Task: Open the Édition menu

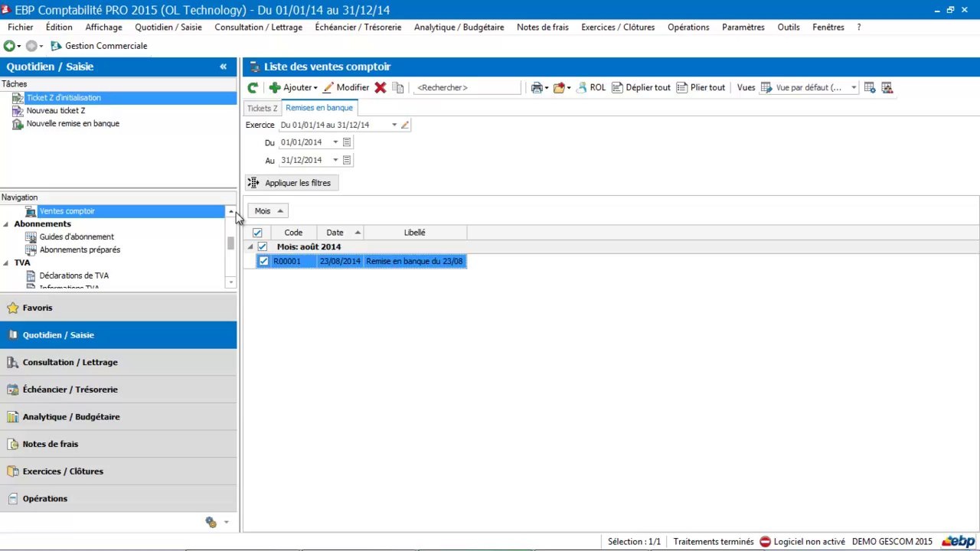Action: pos(59,28)
